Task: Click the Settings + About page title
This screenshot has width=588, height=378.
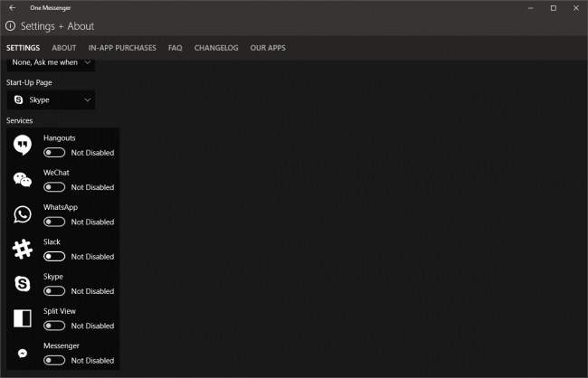Action: coord(57,26)
